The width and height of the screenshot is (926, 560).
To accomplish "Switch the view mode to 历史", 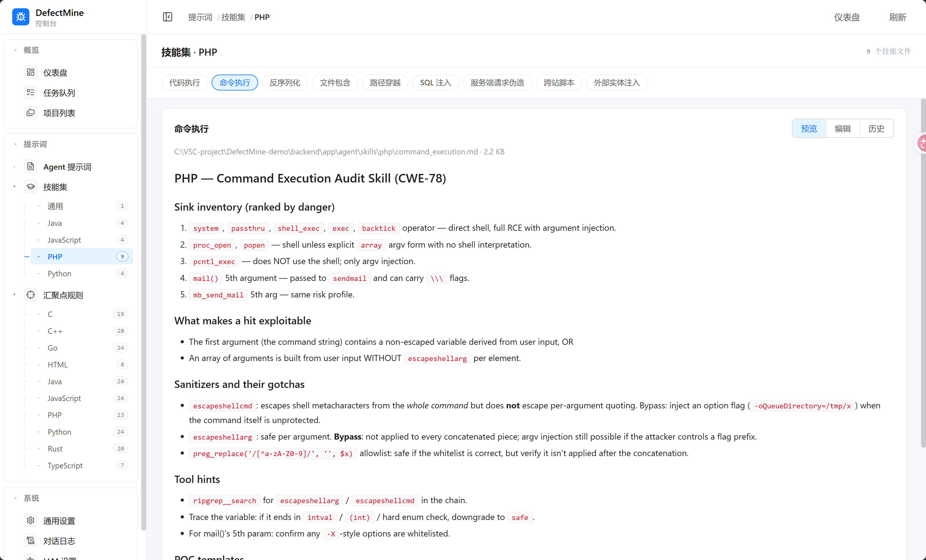I will 876,129.
